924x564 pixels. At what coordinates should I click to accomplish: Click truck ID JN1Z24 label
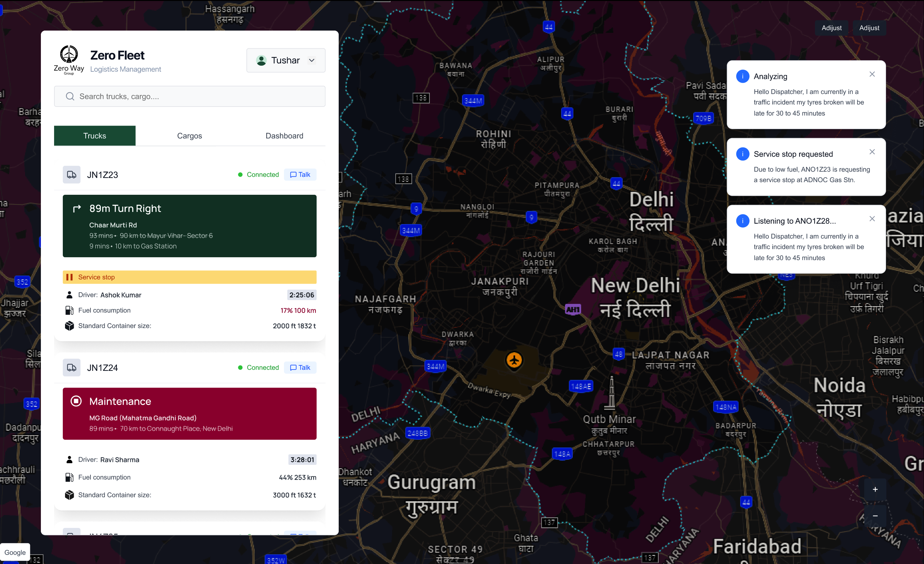click(x=102, y=368)
